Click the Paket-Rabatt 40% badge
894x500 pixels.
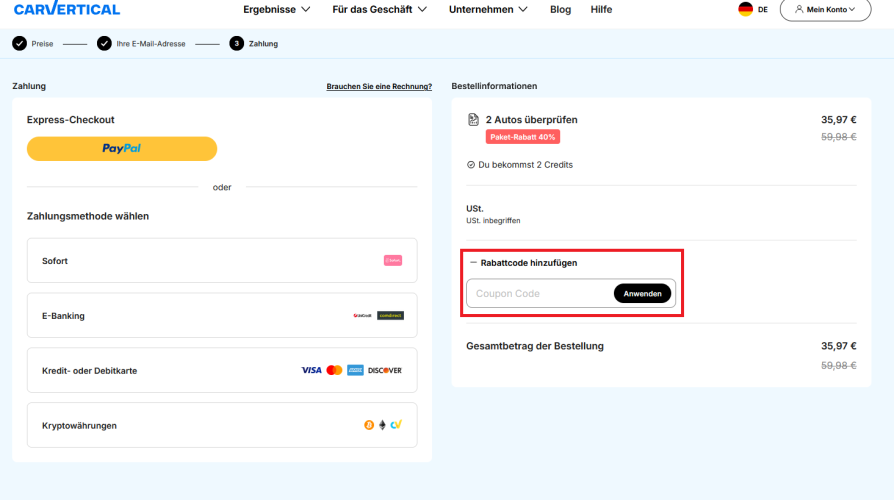click(x=523, y=137)
